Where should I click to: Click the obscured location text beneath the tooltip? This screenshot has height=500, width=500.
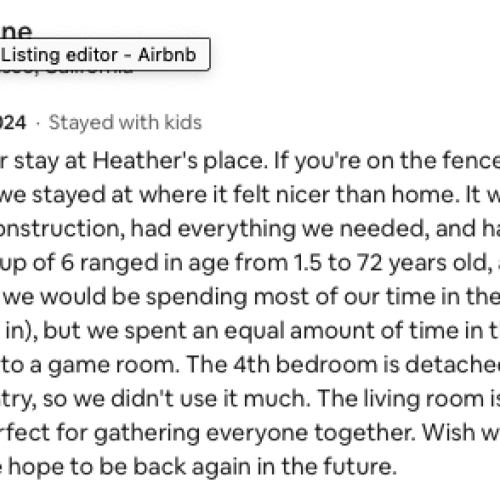click(67, 70)
